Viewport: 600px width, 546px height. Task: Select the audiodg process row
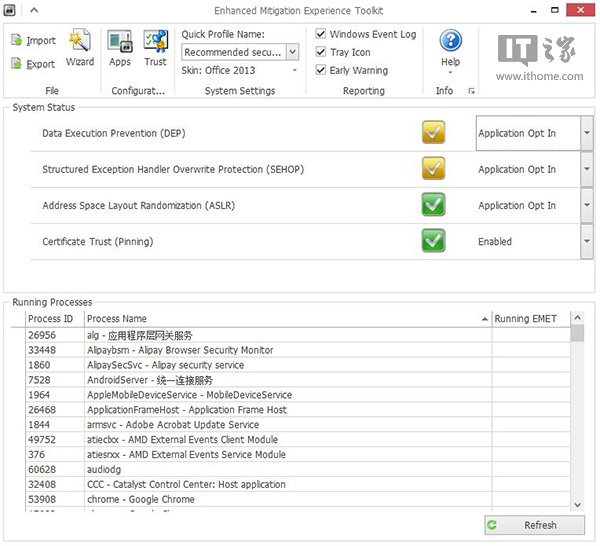[298, 469]
